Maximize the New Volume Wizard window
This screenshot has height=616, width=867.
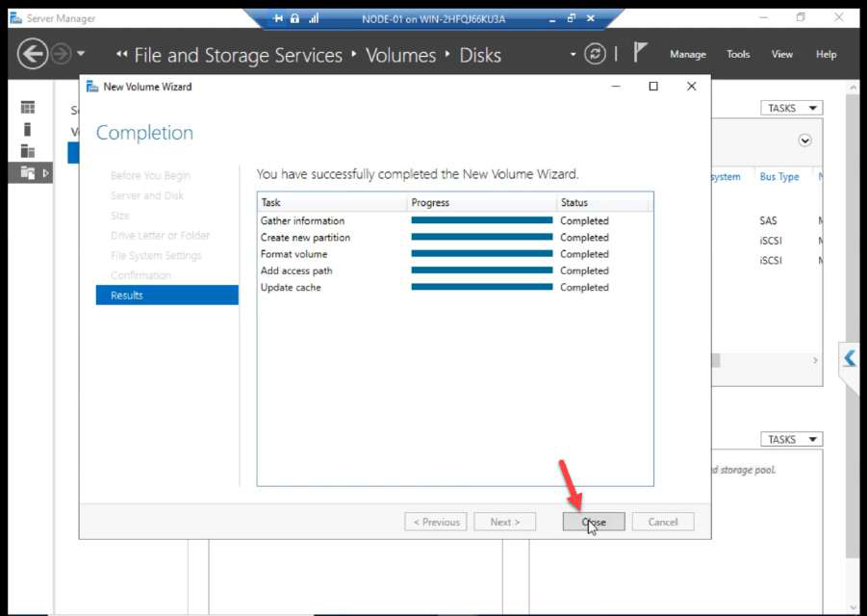(653, 87)
